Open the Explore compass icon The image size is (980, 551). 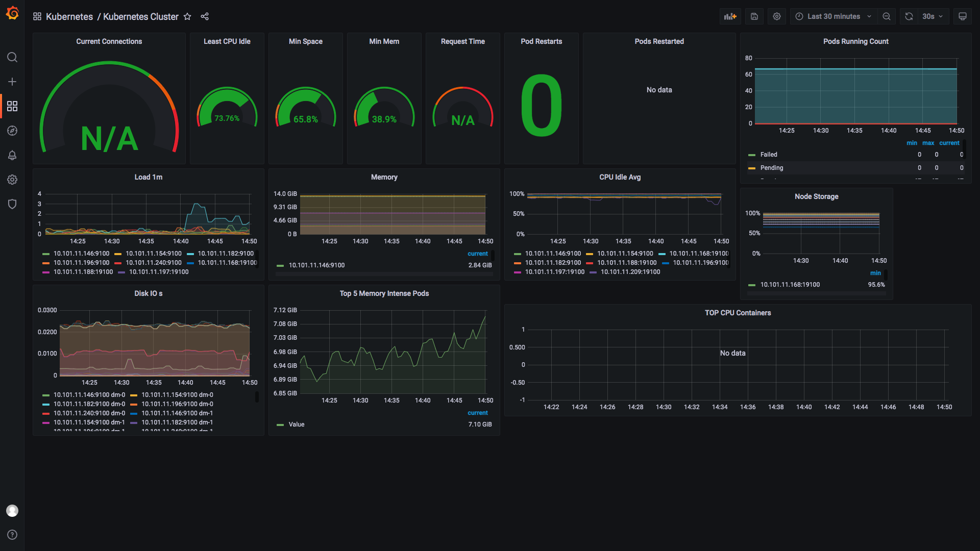click(x=12, y=131)
